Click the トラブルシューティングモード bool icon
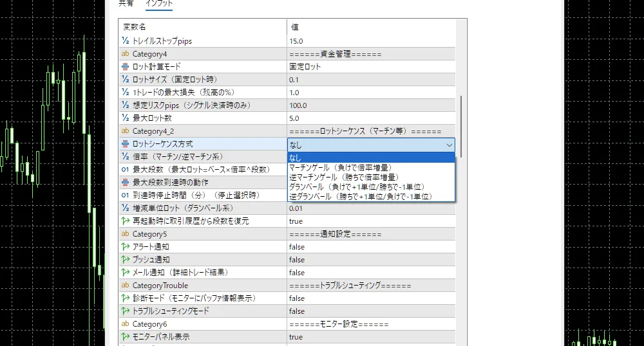The image size is (644, 346). 126,311
